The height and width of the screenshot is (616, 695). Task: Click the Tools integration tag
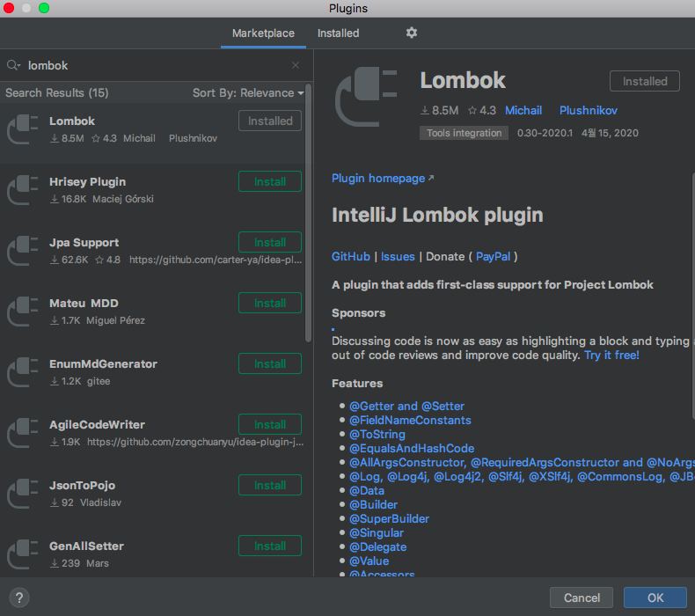[464, 133]
